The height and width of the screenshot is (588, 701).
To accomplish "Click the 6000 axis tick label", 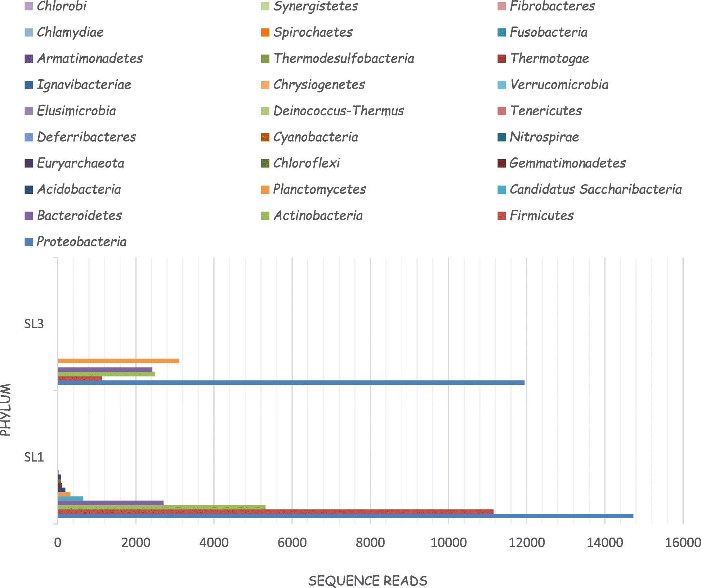I will click(292, 543).
